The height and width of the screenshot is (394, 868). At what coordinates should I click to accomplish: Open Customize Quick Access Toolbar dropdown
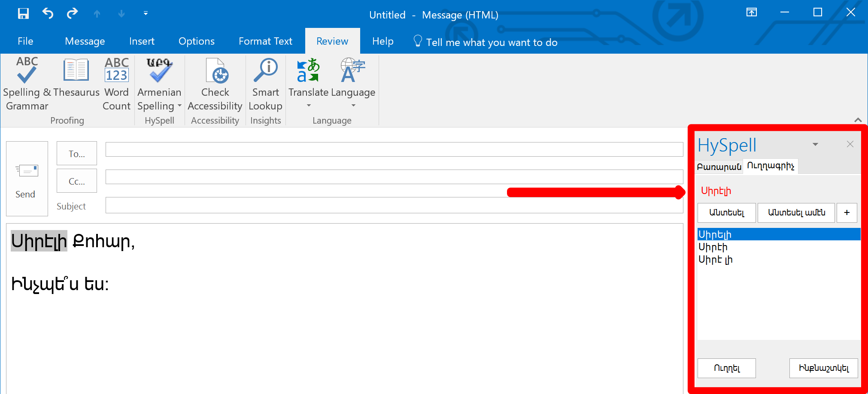tap(146, 14)
